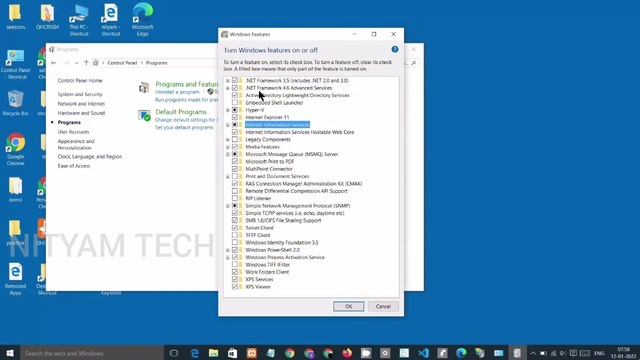Open This PC shortcut on desktop
Screen dimensions: 640x360
tap(79, 20)
